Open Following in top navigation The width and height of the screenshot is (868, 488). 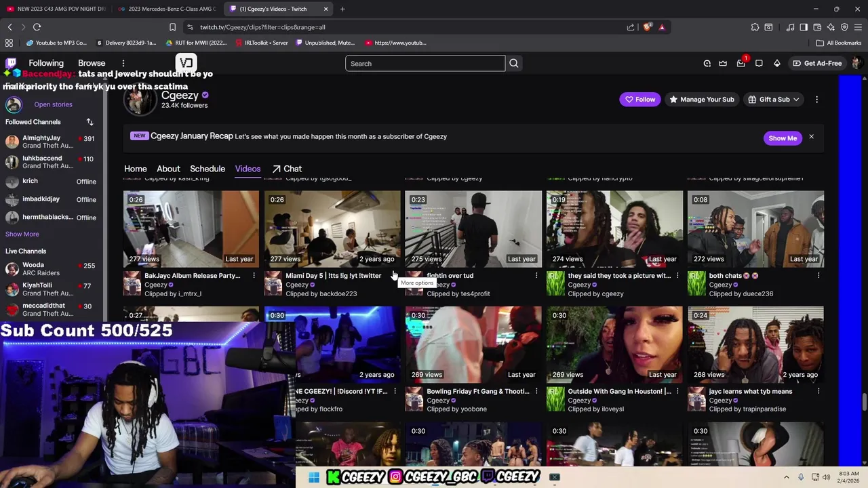46,63
